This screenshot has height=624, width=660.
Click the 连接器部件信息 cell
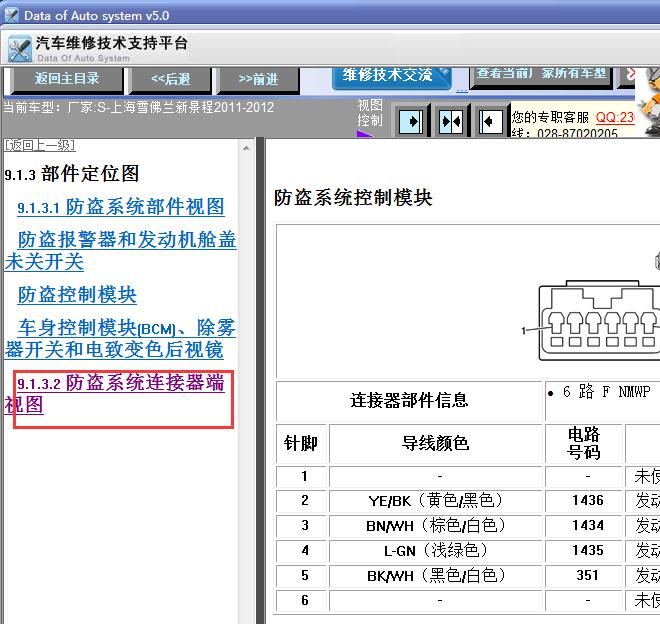(409, 401)
